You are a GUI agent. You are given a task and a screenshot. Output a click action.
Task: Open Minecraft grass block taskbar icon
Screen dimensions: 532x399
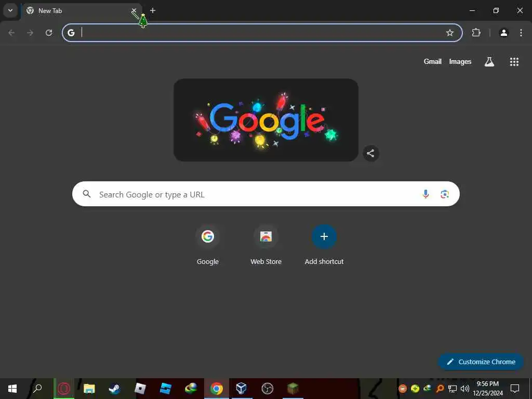[x=293, y=389]
